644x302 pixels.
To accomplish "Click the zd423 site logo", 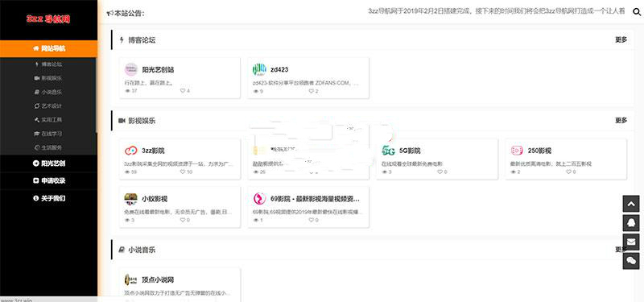I will [x=259, y=70].
